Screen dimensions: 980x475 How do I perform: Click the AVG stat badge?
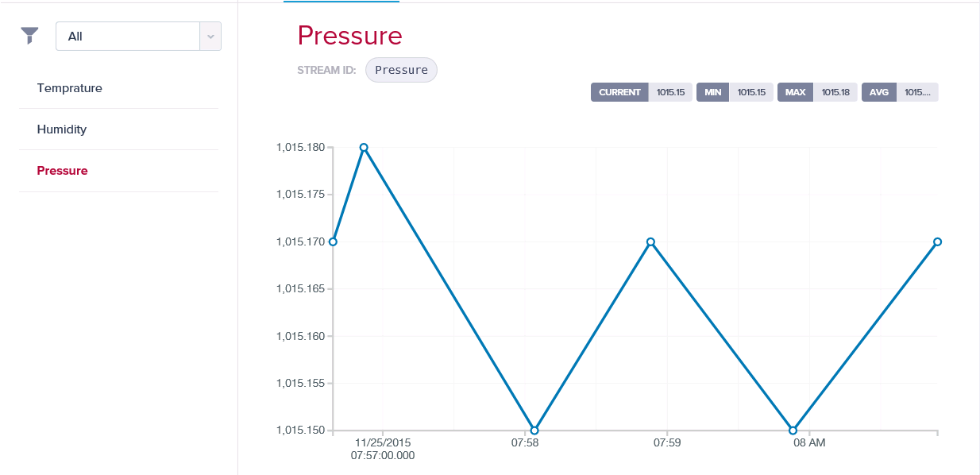[879, 92]
